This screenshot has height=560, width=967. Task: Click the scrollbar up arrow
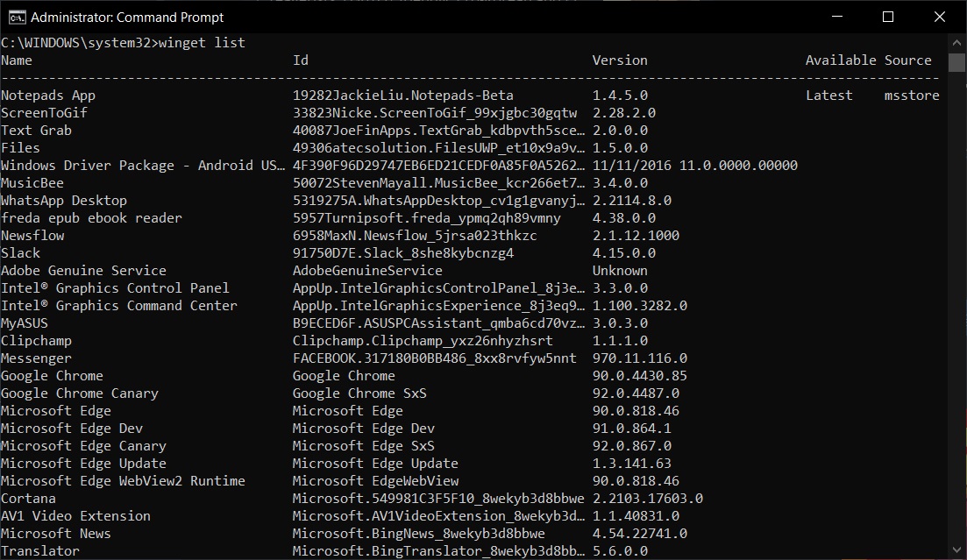[956, 43]
